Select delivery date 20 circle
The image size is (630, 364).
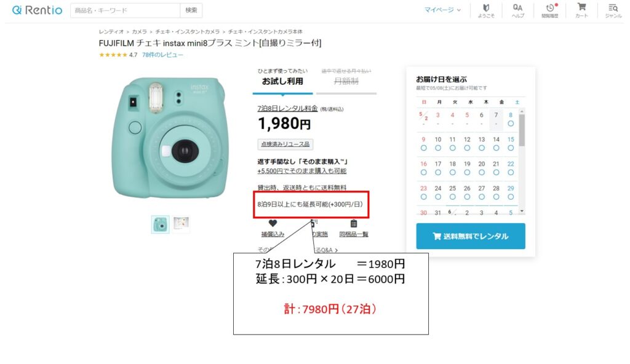tap(482, 172)
